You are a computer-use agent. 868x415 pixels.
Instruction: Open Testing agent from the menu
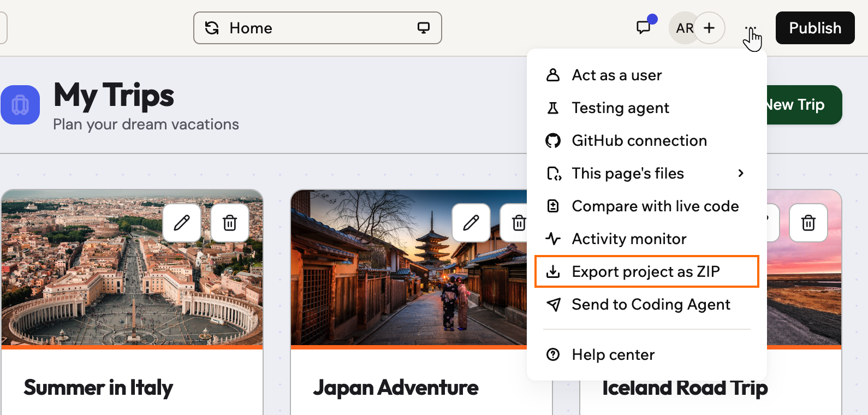[647, 108]
